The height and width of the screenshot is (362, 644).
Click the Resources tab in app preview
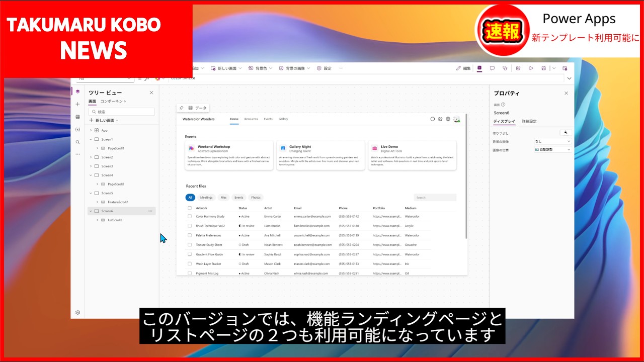click(x=251, y=119)
